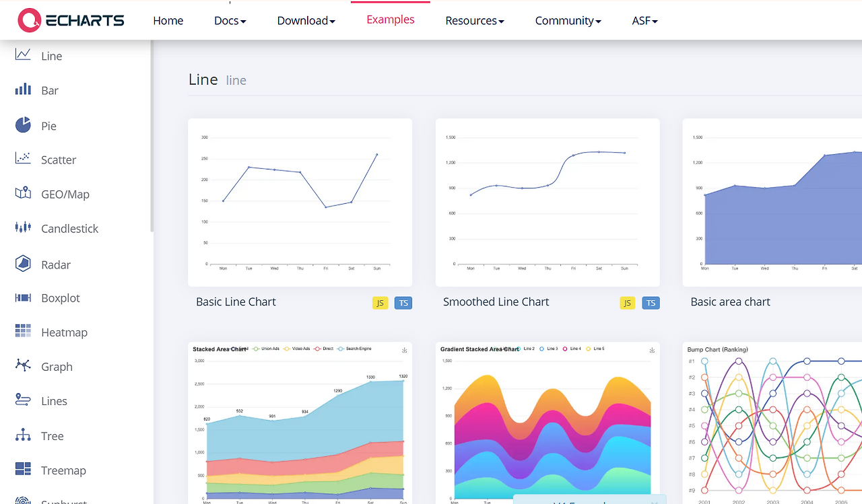862x504 pixels.
Task: Click the ECharts logo icon
Action: [30, 20]
